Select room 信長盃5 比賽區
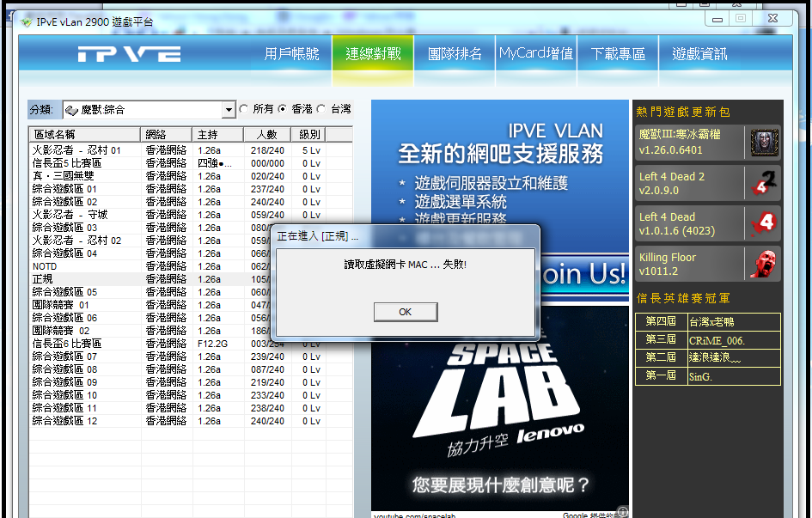812x518 pixels. [x=191, y=163]
